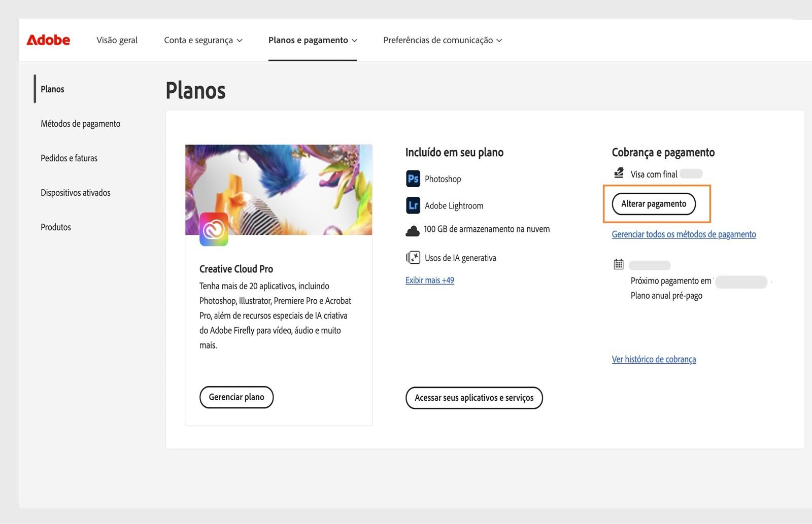
Task: Click the Photoshop label
Action: 443,179
